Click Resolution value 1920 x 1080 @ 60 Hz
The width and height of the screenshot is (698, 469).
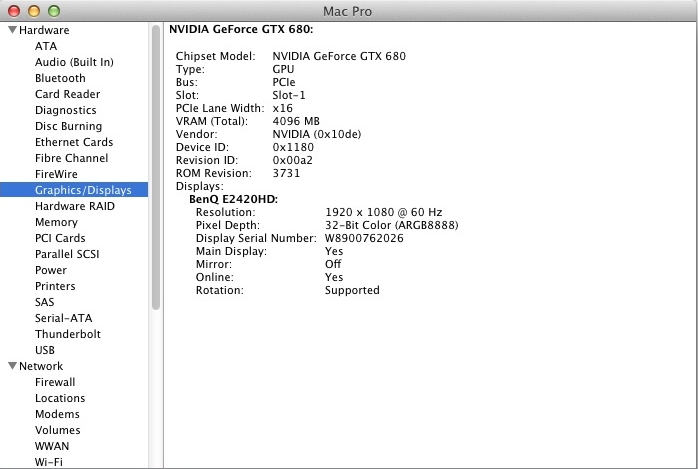pyautogui.click(x=384, y=212)
